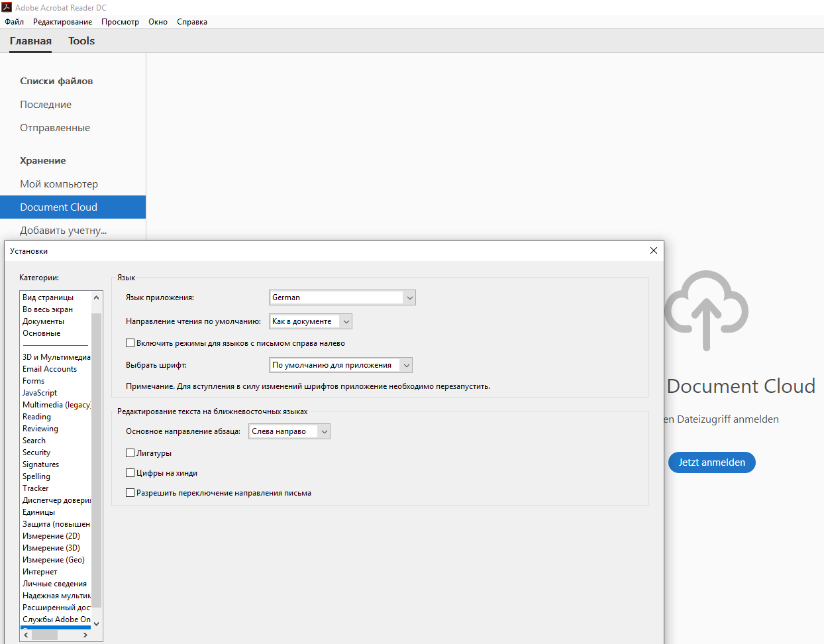This screenshot has width=824, height=644.
Task: Select the Расширенный доступ category
Action: click(56, 608)
